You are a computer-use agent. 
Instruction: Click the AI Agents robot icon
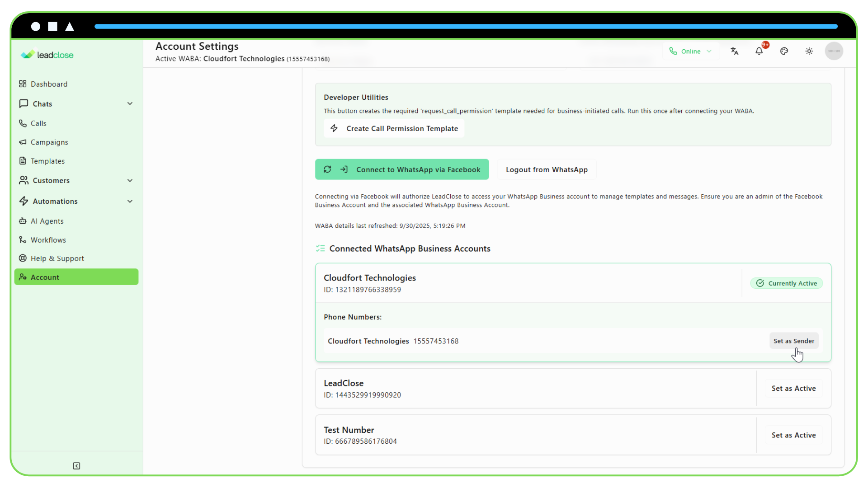pos(23,221)
